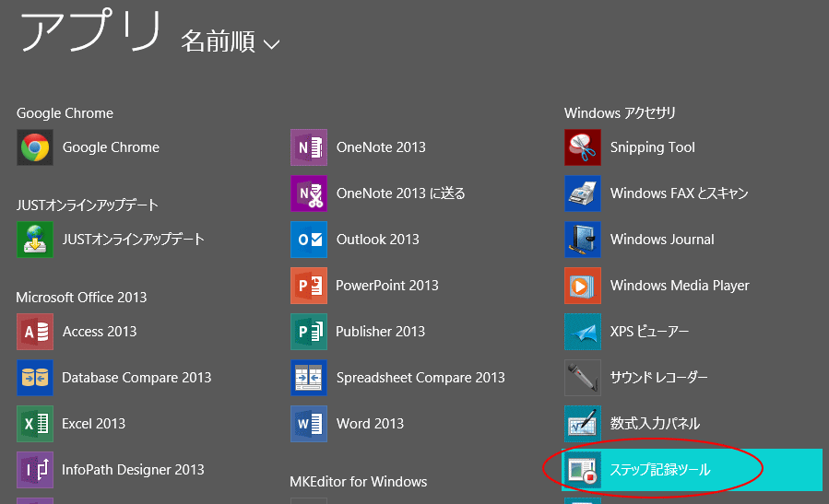Select the Word 2013 label
This screenshot has height=504, width=829.
point(370,424)
